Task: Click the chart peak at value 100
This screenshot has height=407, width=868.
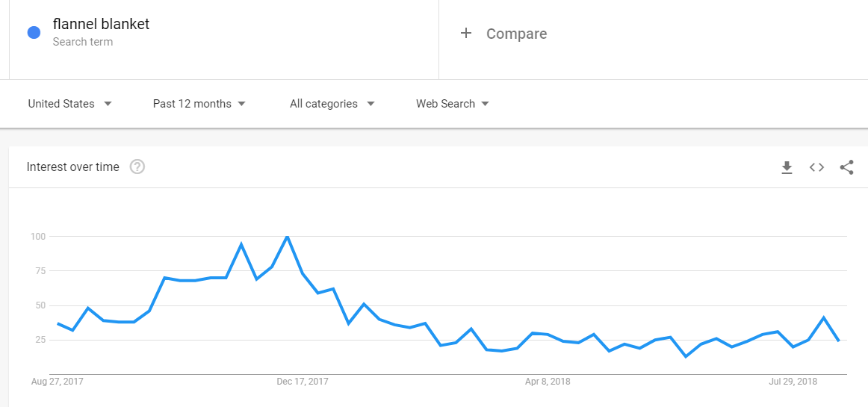Action: [x=287, y=237]
